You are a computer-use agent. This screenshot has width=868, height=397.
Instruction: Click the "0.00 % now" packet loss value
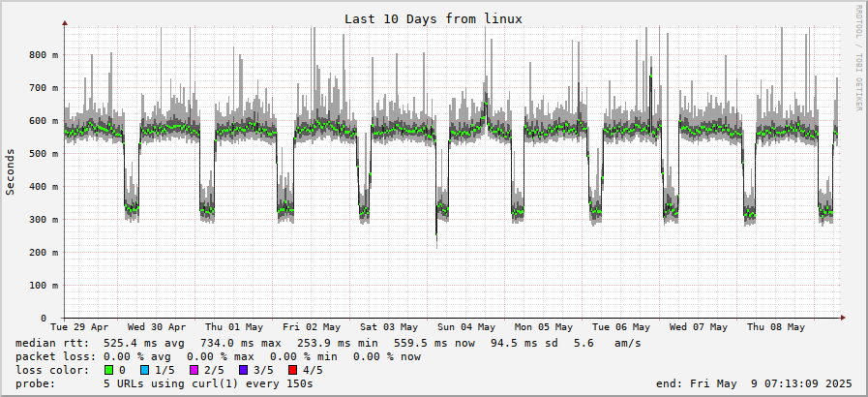click(x=387, y=356)
